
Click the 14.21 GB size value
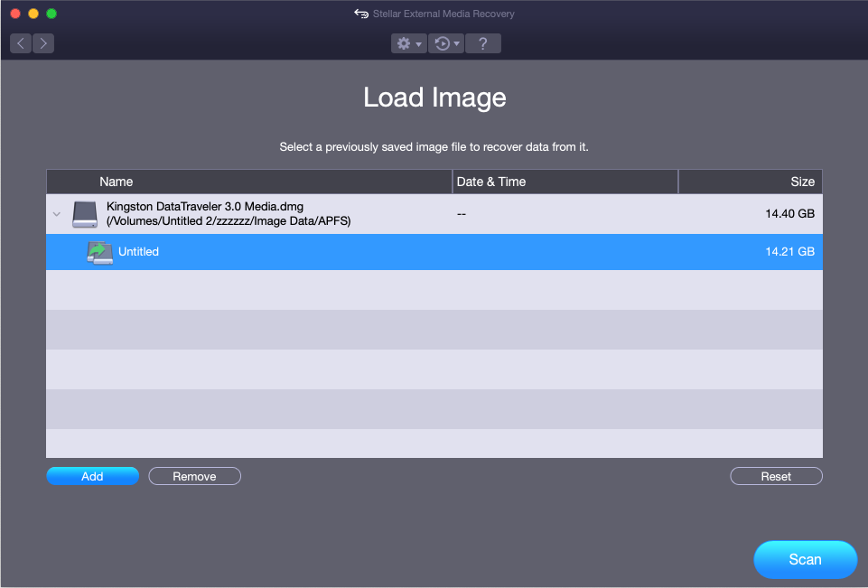coord(790,251)
